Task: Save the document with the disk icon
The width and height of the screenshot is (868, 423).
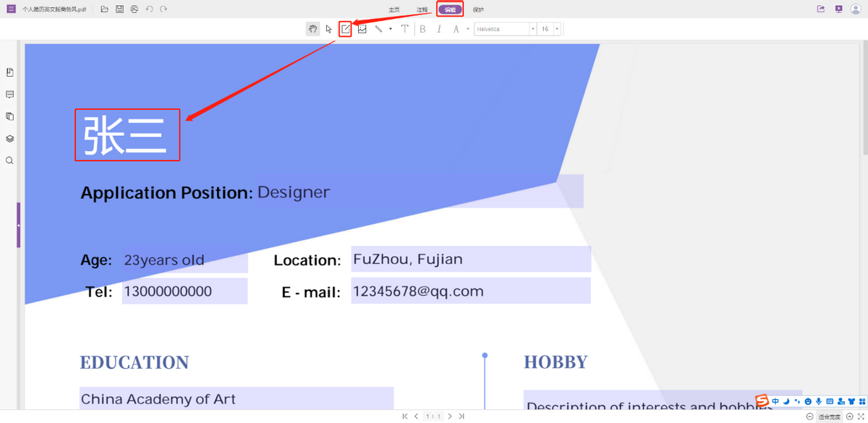Action: coord(120,9)
